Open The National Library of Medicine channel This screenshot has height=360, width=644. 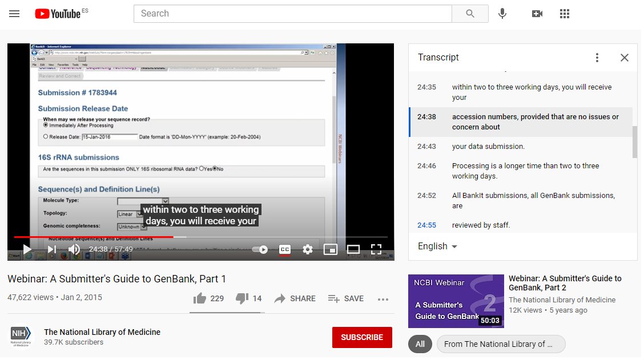(x=102, y=331)
